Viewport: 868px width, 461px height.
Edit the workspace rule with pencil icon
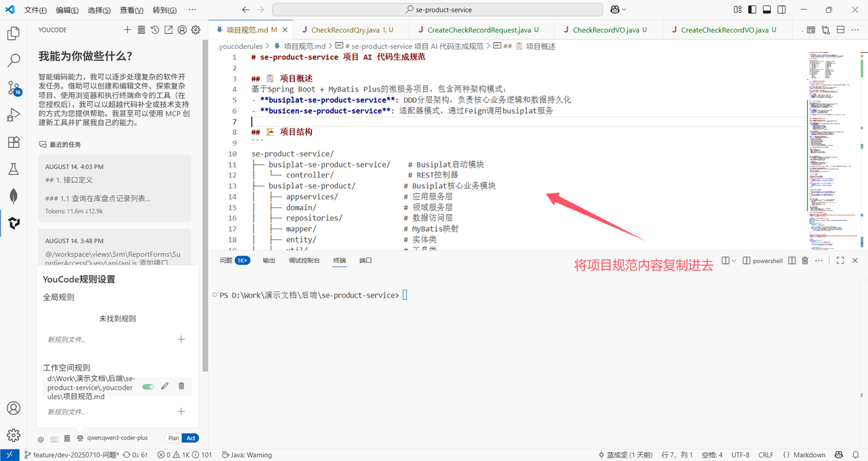tap(165, 386)
